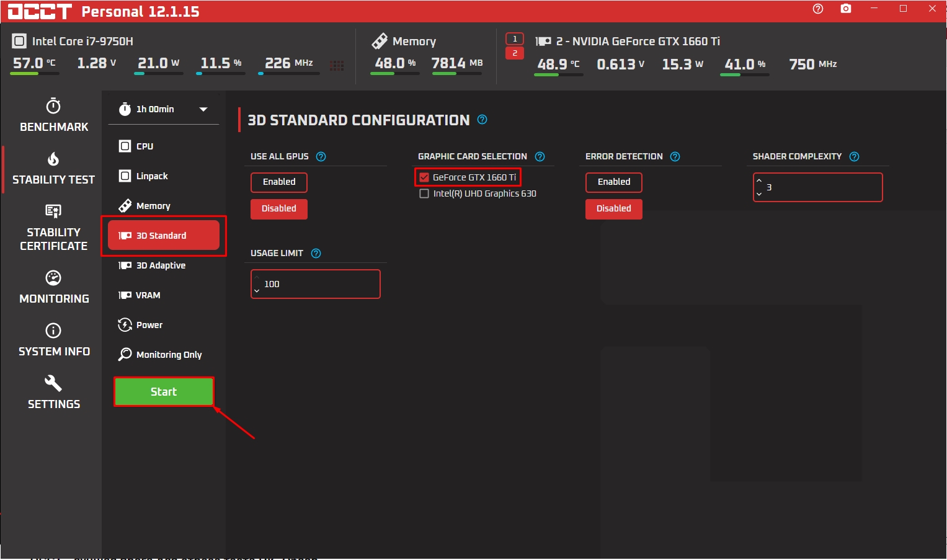Click the GPU load 41.0 % reading
Viewport: 947px width, 560px height.
[x=745, y=64]
